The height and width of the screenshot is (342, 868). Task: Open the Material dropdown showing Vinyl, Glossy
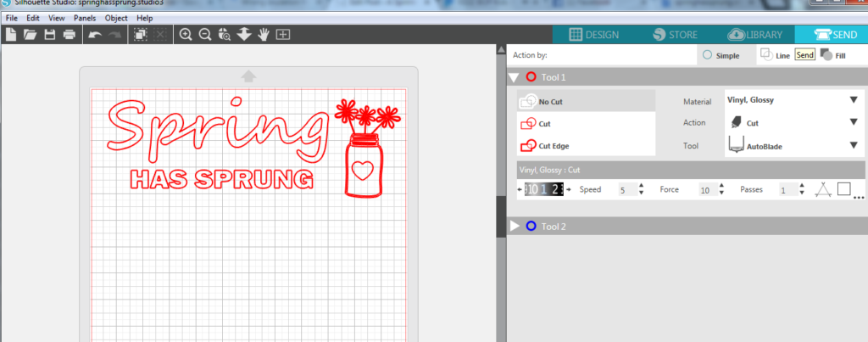coord(792,100)
